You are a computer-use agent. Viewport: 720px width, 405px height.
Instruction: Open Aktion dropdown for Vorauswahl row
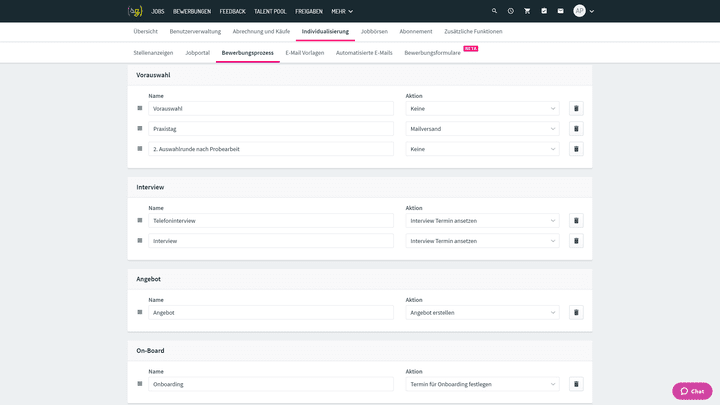pyautogui.click(x=482, y=109)
